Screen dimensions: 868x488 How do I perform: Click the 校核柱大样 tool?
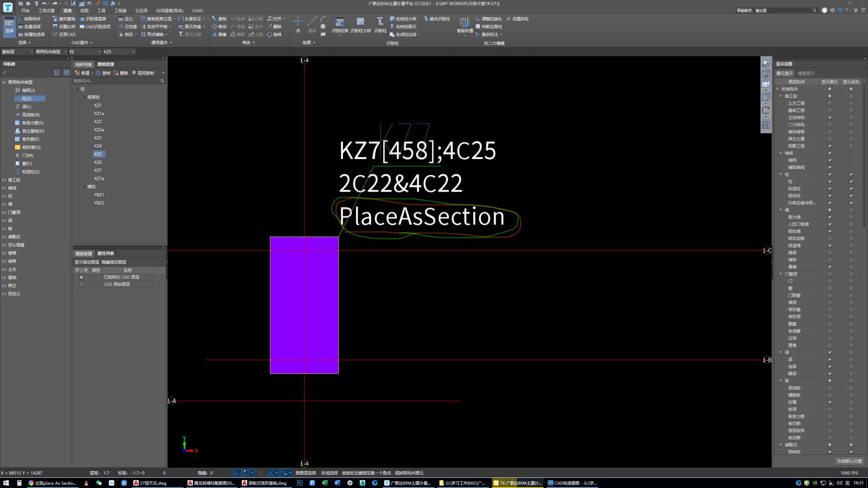tap(403, 19)
